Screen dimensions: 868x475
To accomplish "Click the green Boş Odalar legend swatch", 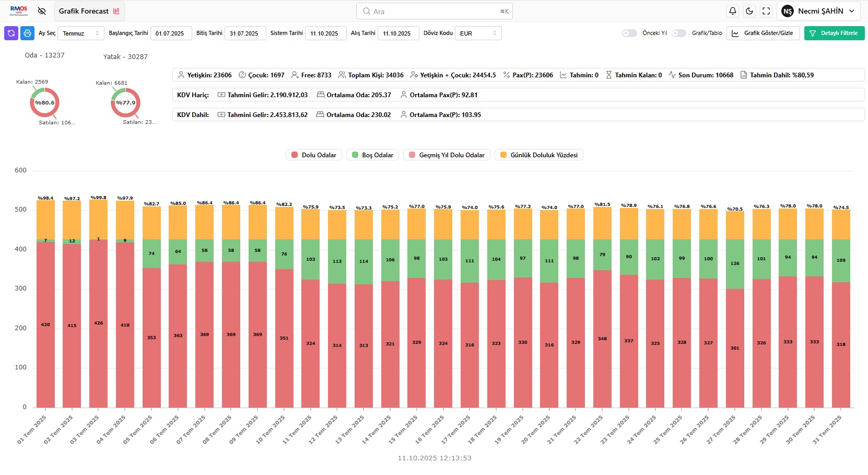I will click(x=355, y=155).
